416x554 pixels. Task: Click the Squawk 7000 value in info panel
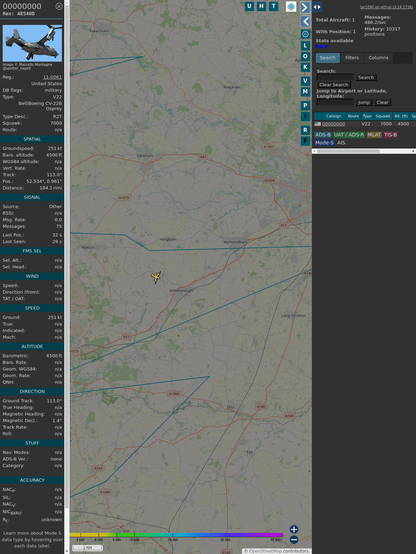click(x=56, y=123)
